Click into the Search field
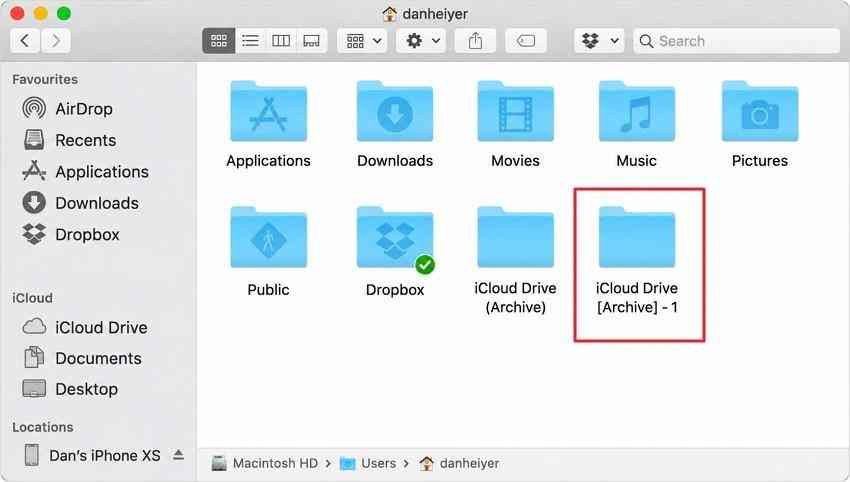The height and width of the screenshot is (482, 850). (736, 41)
